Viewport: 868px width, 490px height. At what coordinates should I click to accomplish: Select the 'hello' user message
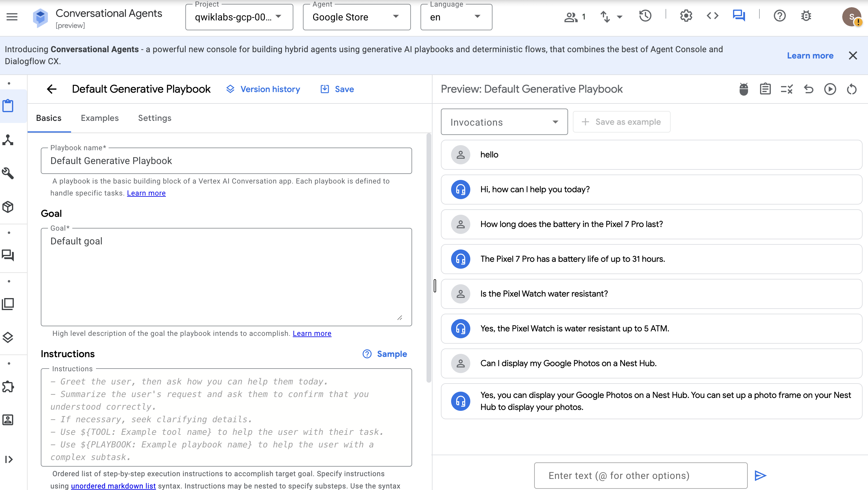[651, 155]
